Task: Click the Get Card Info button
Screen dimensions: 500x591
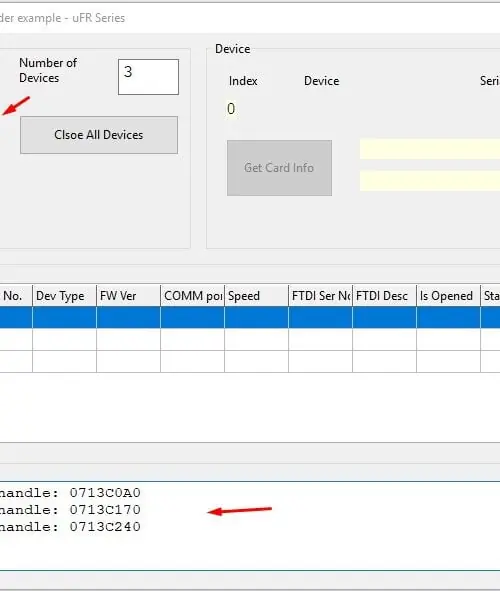Action: pyautogui.click(x=279, y=168)
